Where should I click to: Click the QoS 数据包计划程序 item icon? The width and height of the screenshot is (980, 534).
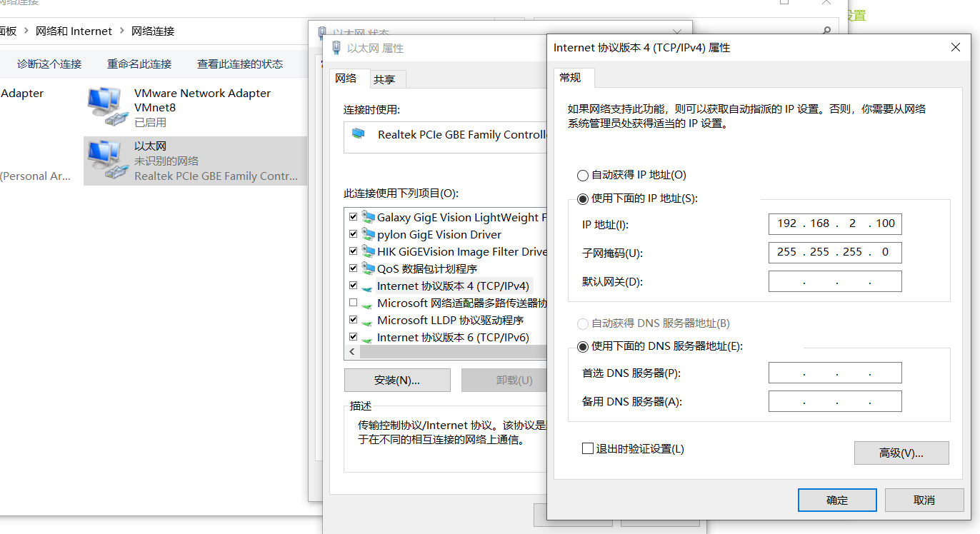click(x=368, y=268)
